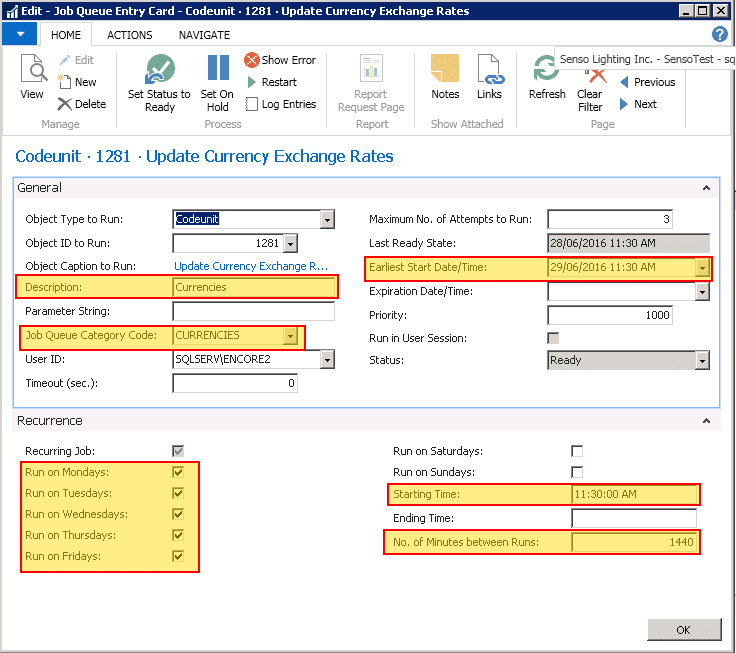Open Update Currency Exchange R... caption link

click(x=251, y=266)
